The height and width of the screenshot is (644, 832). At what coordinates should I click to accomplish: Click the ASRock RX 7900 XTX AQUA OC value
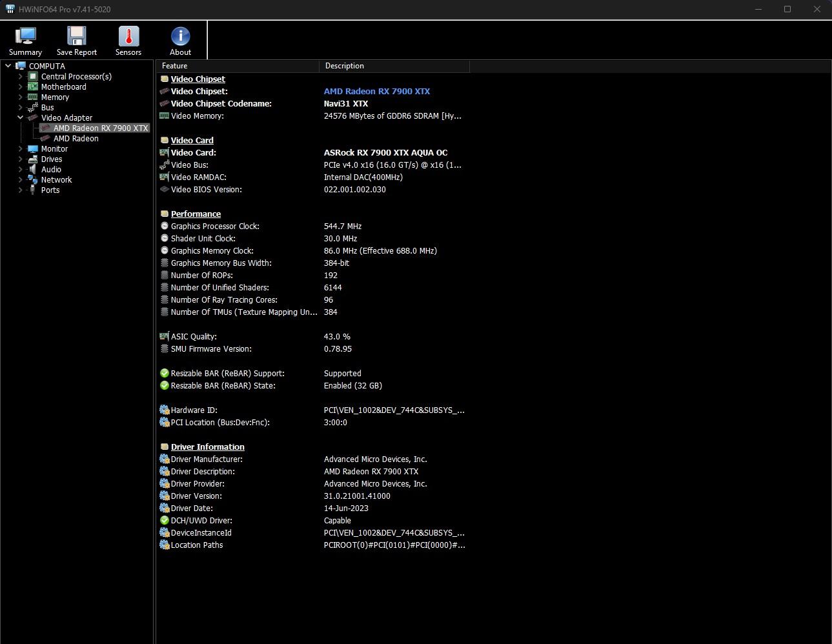click(x=385, y=152)
